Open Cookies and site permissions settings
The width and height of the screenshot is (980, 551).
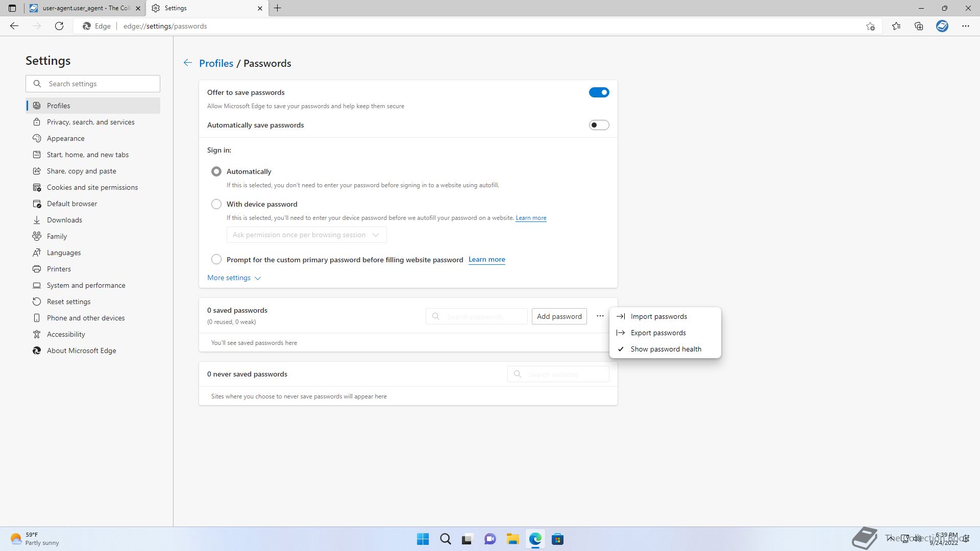92,187
